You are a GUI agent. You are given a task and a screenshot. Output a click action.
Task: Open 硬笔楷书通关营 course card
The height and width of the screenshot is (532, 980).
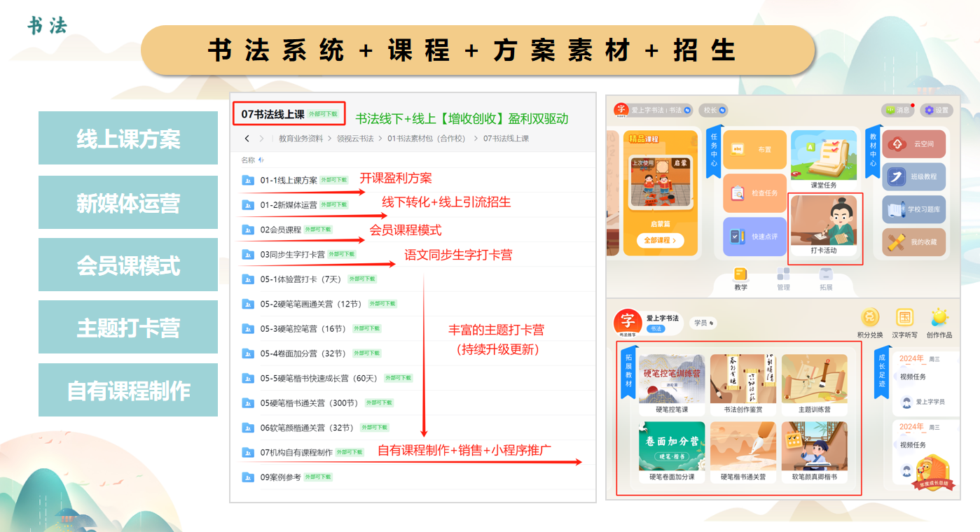coord(743,451)
